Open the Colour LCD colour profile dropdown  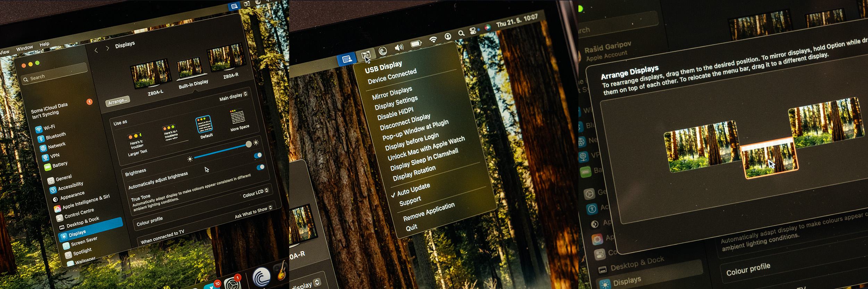256,193
